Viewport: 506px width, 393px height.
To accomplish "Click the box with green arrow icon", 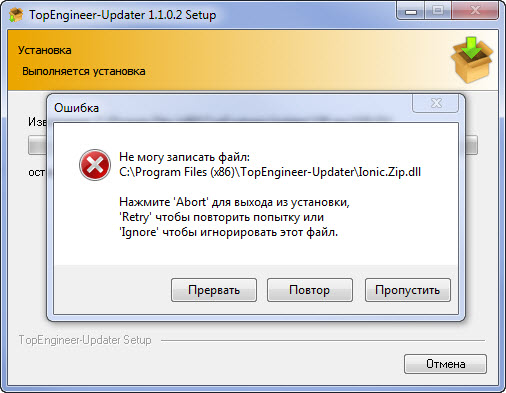I will point(472,59).
